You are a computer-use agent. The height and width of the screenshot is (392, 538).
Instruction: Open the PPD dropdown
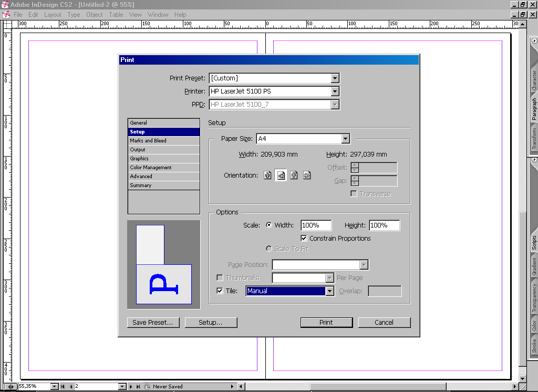point(335,105)
